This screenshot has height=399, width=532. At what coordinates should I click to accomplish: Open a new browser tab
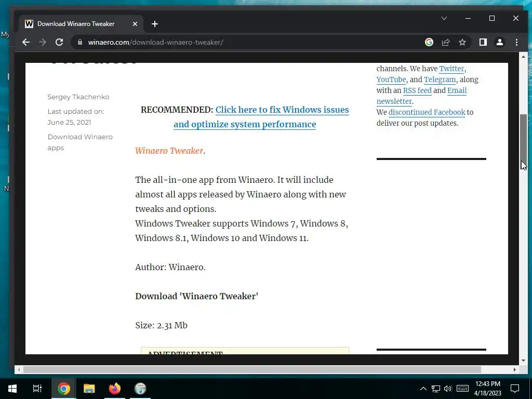(155, 24)
